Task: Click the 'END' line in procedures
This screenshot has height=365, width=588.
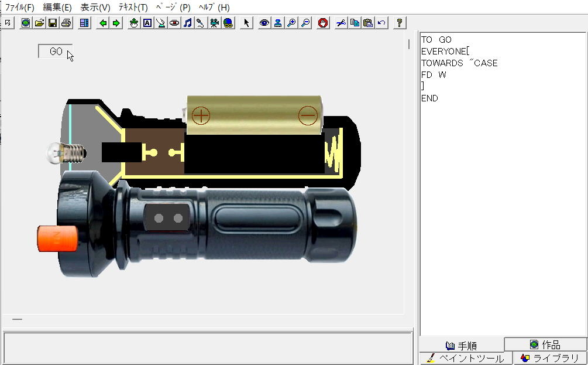Action: [x=429, y=98]
